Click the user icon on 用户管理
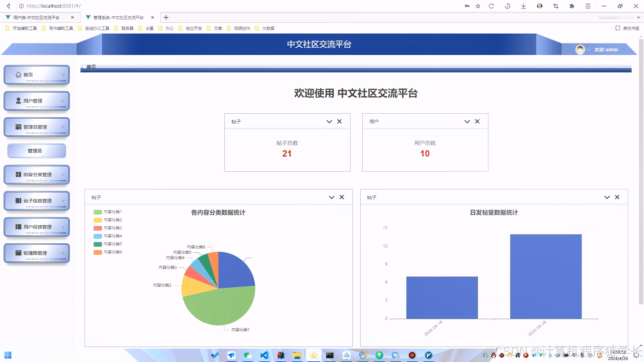The width and height of the screenshot is (644, 362). coord(18,100)
